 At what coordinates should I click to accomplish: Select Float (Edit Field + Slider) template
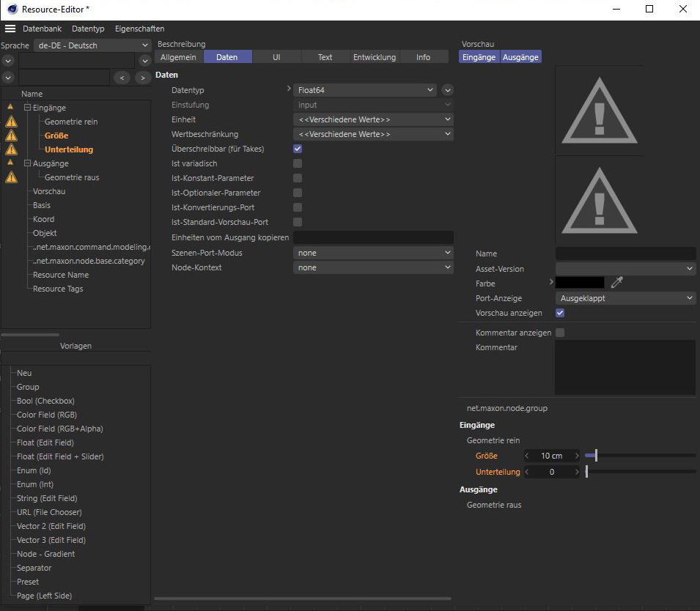[60, 456]
